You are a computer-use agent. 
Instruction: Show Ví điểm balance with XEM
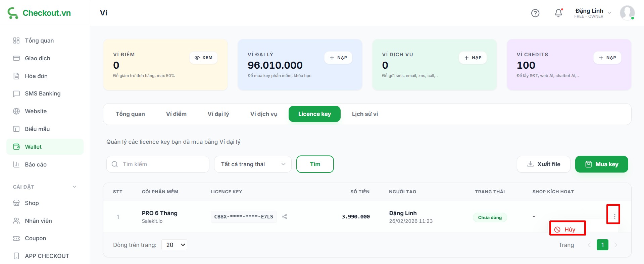point(203,58)
